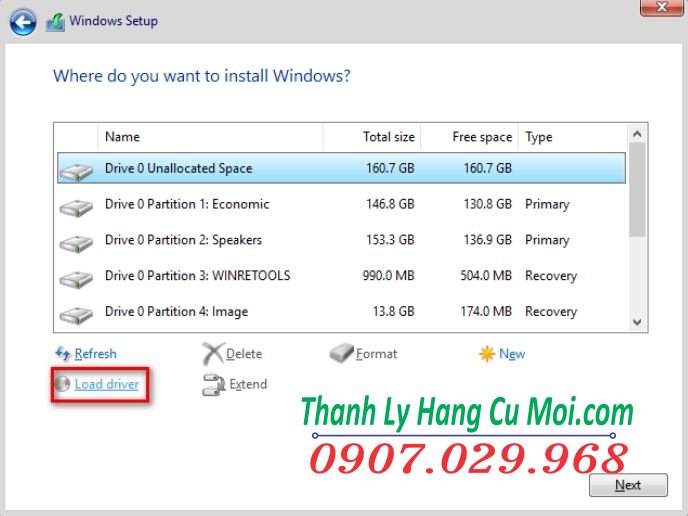Select Drive 0 Partition 3: WINRETOOLS
Image resolution: width=688 pixels, height=516 pixels.
(x=341, y=276)
